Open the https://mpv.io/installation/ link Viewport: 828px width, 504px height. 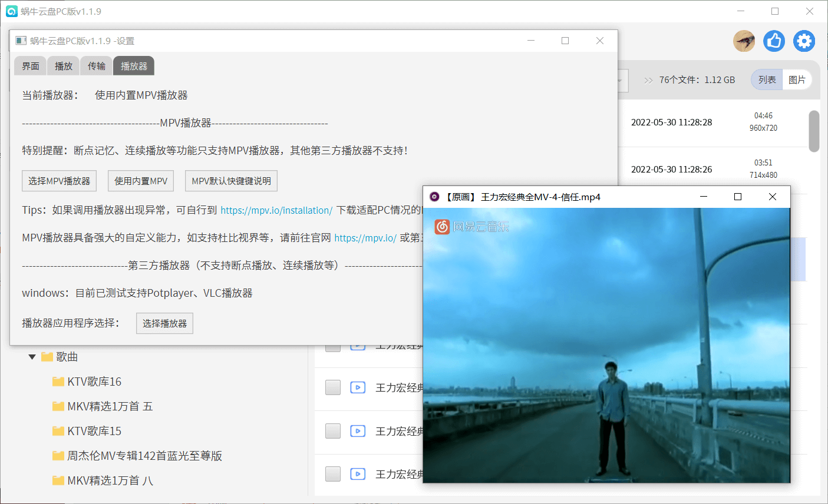(x=276, y=210)
